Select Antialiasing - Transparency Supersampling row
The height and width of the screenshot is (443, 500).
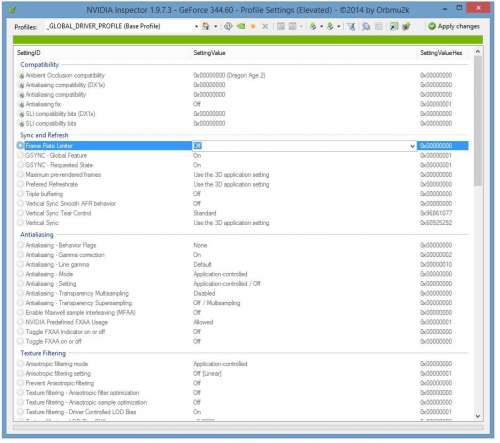(243, 303)
